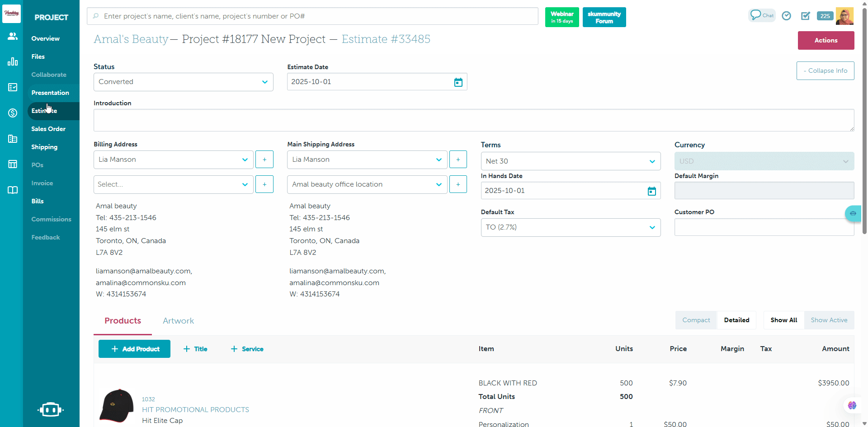The width and height of the screenshot is (868, 427).
Task: Click the reminders clock icon
Action: click(x=787, y=16)
